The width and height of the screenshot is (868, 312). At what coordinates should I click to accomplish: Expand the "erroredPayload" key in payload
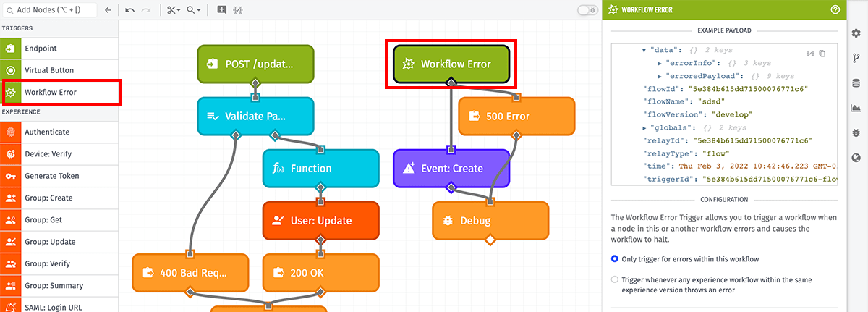coord(660,76)
